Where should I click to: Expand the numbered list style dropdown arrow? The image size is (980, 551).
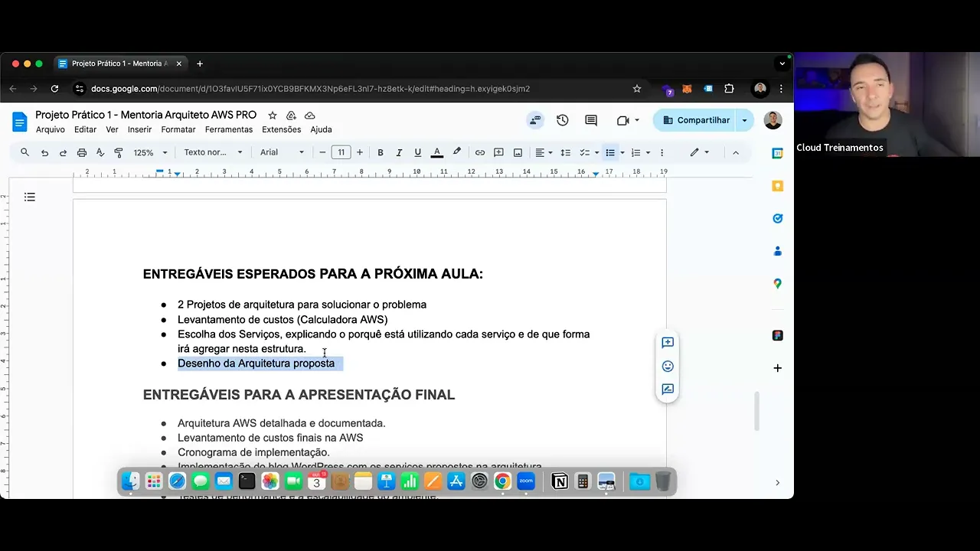(x=648, y=152)
